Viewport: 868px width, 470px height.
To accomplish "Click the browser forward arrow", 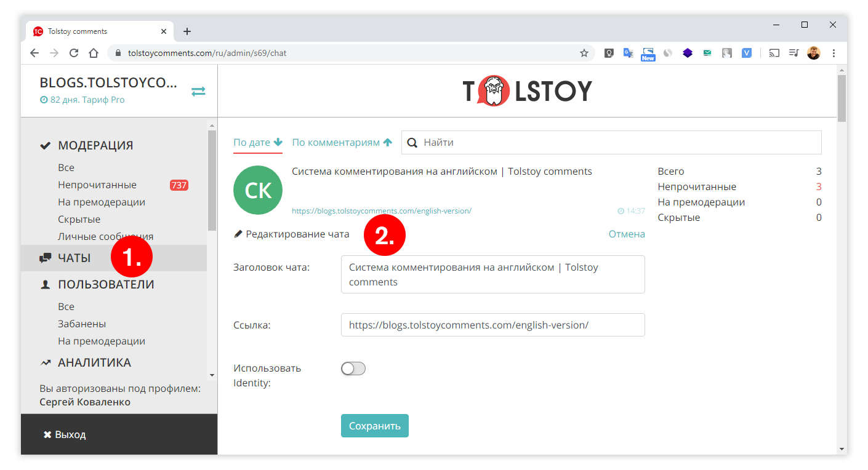I will click(54, 53).
